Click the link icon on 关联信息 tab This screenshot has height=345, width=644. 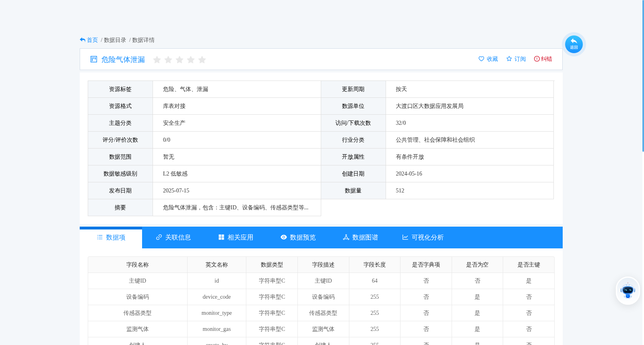tap(159, 238)
